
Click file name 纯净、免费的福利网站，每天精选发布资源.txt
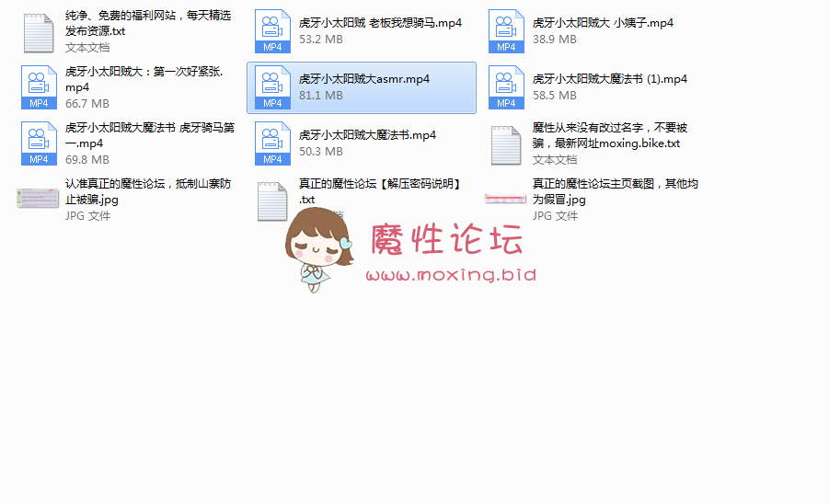click(148, 23)
